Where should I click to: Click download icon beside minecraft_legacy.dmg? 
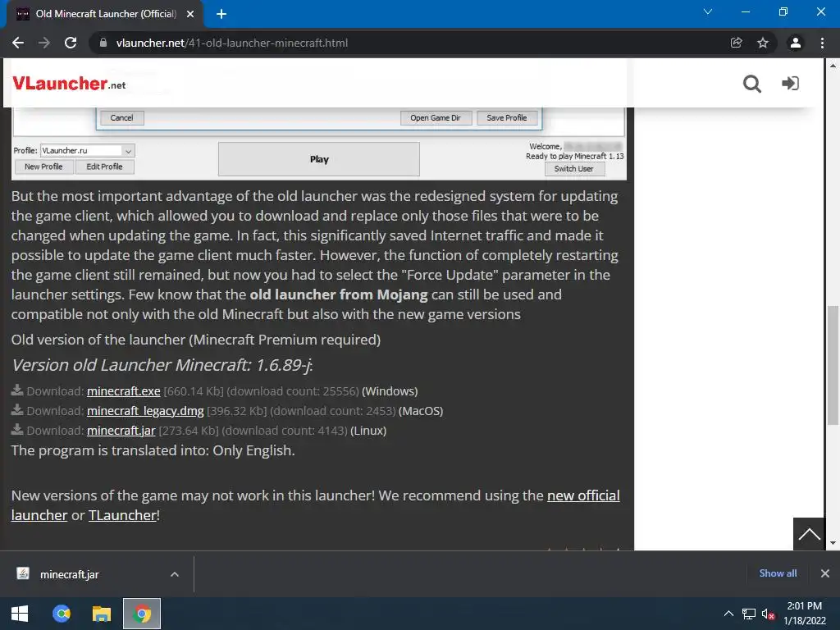pos(17,410)
